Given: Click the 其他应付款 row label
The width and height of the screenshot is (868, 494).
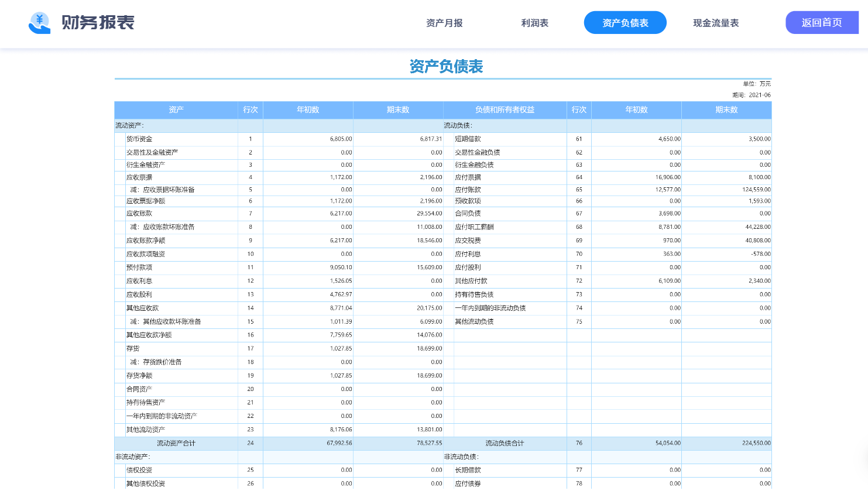Looking at the screenshot, I should point(471,281).
